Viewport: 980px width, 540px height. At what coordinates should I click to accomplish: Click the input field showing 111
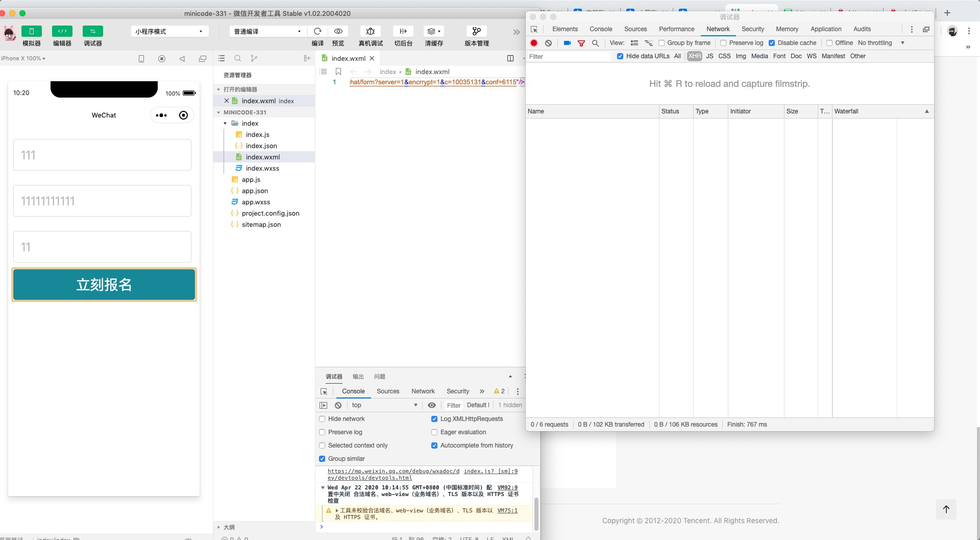(x=102, y=155)
